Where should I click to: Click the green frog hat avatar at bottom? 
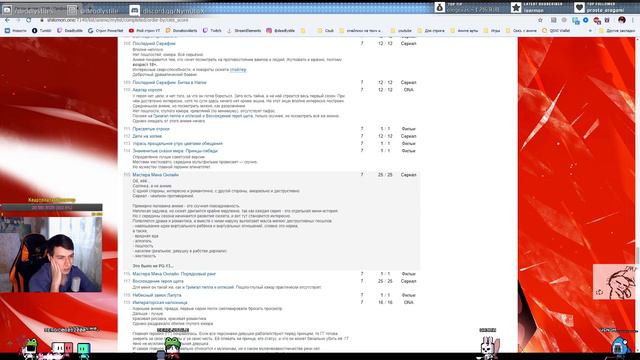point(172,347)
